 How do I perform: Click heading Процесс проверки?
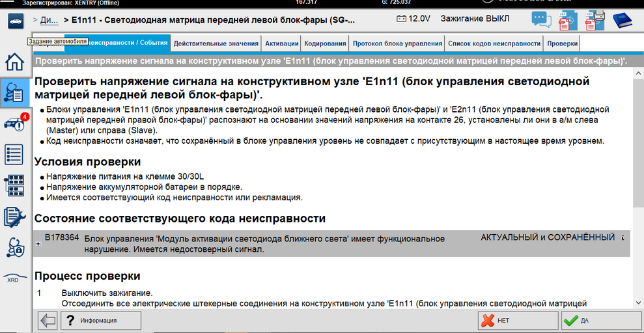point(87,276)
